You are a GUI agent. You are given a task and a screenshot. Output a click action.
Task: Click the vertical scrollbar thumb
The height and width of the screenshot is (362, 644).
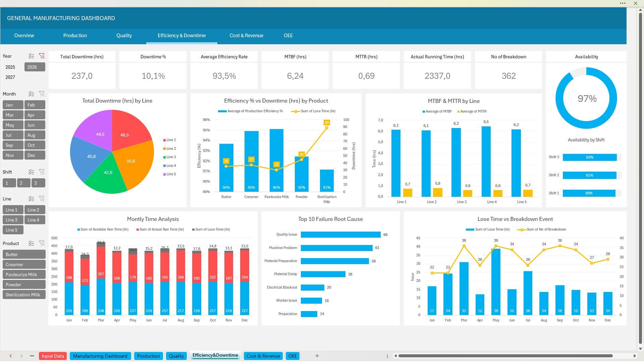click(640, 178)
